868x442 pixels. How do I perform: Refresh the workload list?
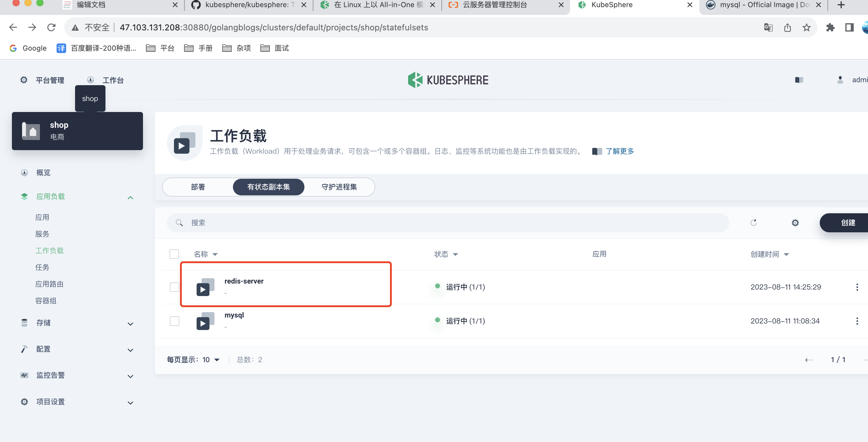pos(753,223)
